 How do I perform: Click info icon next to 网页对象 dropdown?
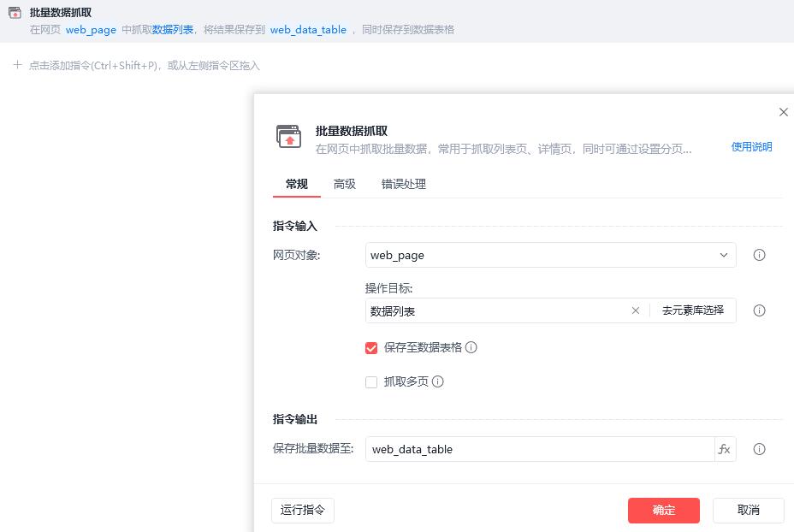[759, 255]
